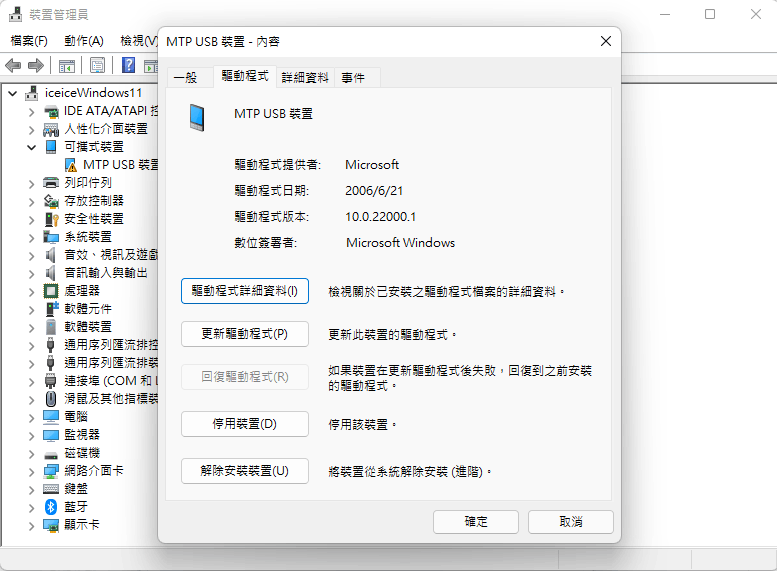Click the 磁碟機 drive icon
777x571 pixels.
pos(51,455)
